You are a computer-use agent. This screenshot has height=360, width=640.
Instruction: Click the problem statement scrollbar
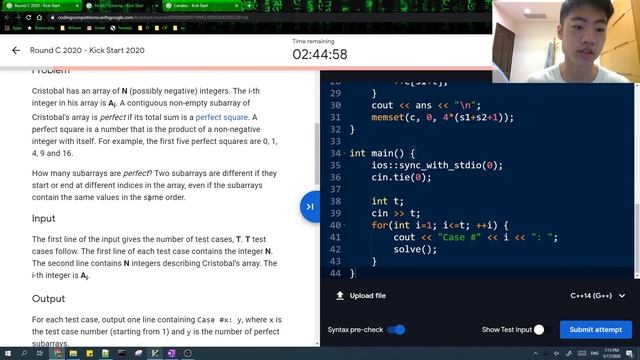[317, 153]
